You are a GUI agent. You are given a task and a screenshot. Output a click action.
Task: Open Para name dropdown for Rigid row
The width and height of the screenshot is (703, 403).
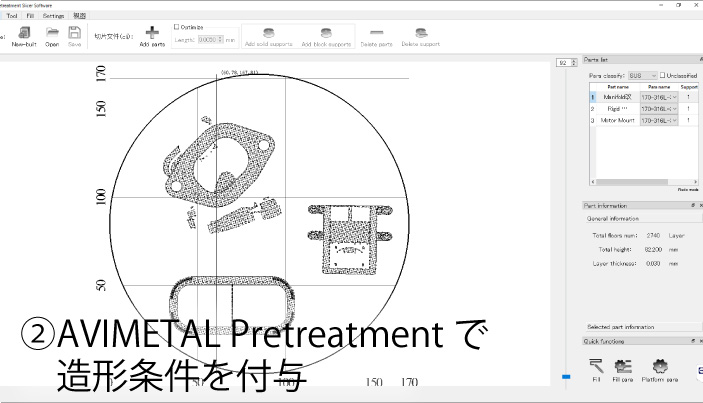(659, 109)
